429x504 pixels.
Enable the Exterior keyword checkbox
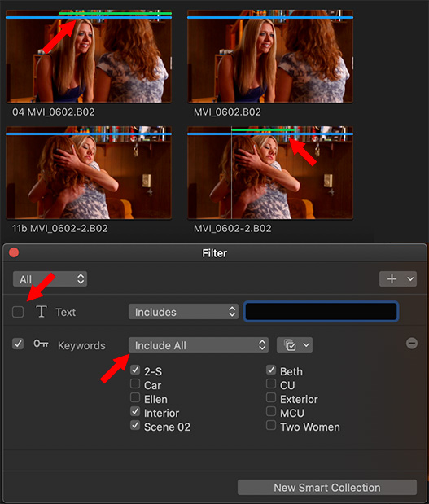(x=271, y=397)
